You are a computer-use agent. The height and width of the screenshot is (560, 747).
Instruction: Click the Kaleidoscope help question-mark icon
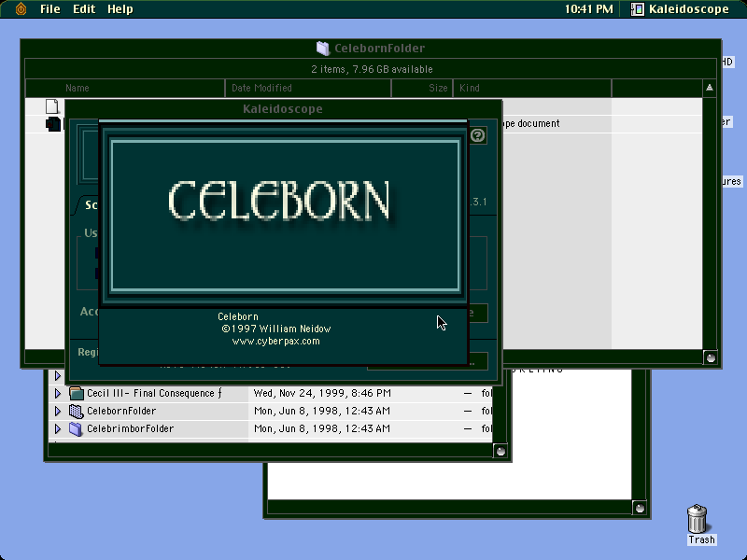[x=478, y=135]
